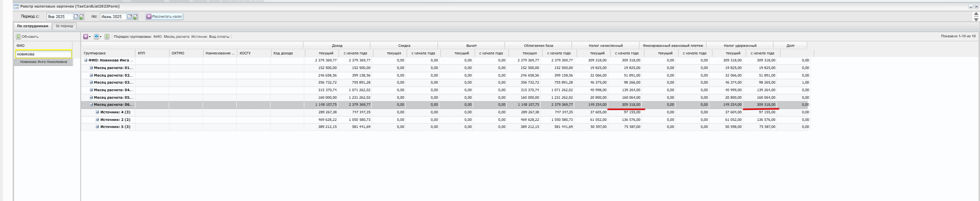Click the green-arrow icon beside Июнь 2025
Viewport: 980px width, 201px height.
coord(136,17)
